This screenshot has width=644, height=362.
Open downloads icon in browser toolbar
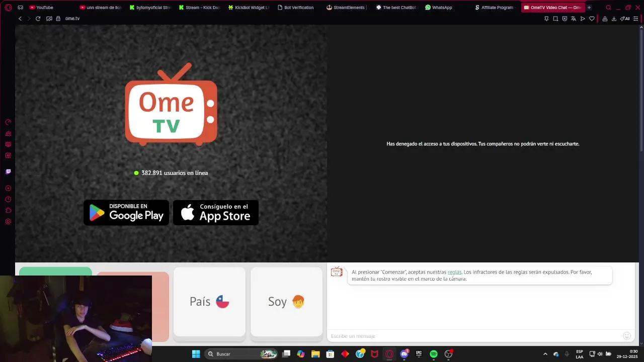click(613, 19)
